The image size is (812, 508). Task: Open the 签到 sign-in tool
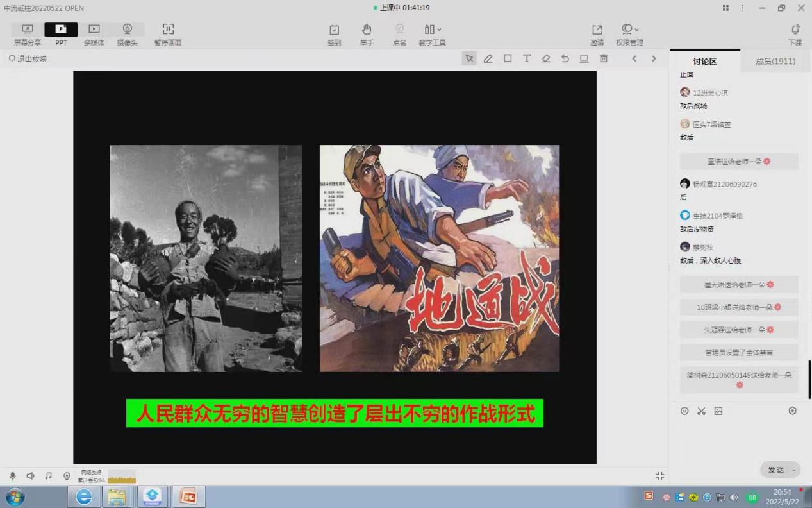(335, 35)
